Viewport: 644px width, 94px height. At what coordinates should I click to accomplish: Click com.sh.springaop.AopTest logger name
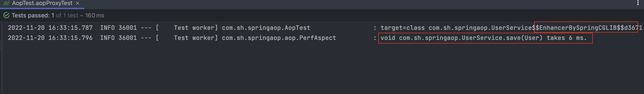[x=266, y=28]
